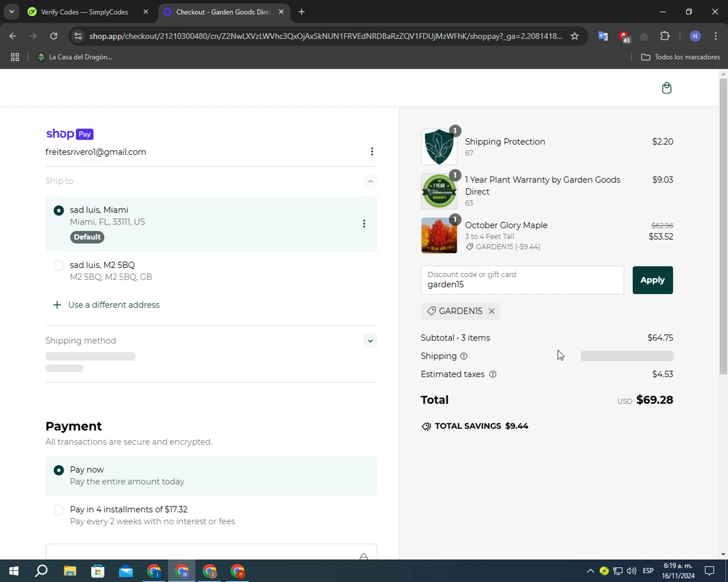Collapse the Ship to section

coord(370,181)
